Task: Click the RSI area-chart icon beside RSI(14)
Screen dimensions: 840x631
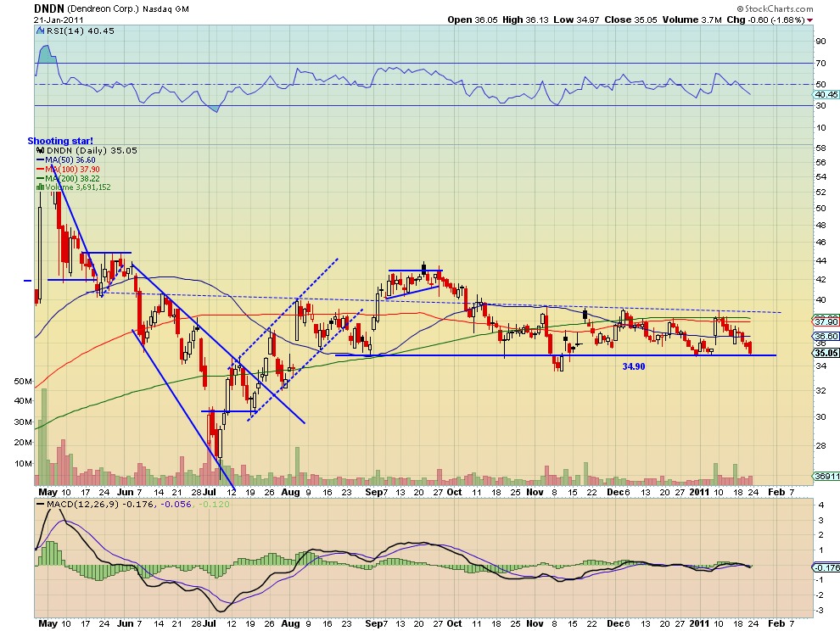Action: tap(40, 31)
